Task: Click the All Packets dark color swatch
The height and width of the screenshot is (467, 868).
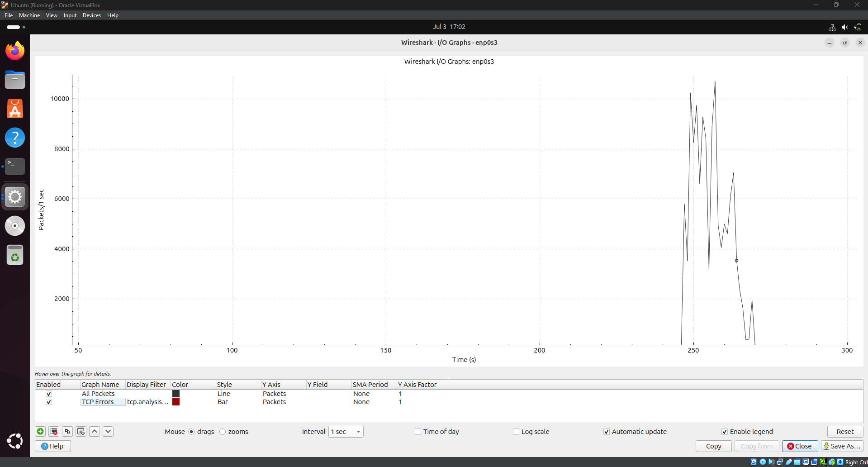Action: [176, 394]
